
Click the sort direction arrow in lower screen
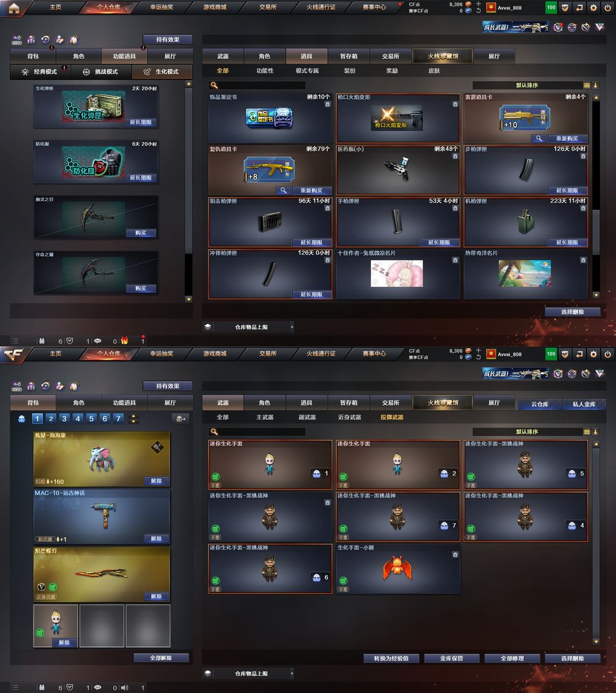click(595, 432)
